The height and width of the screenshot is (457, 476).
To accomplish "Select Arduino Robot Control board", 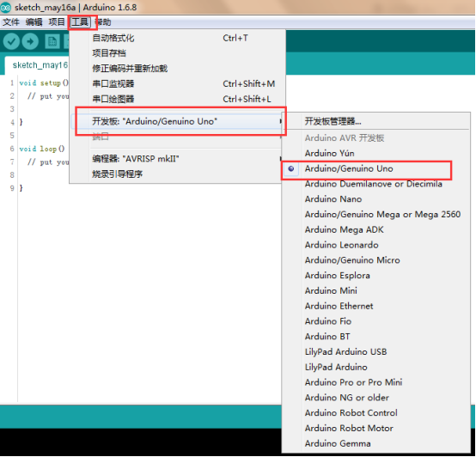I will [376, 413].
